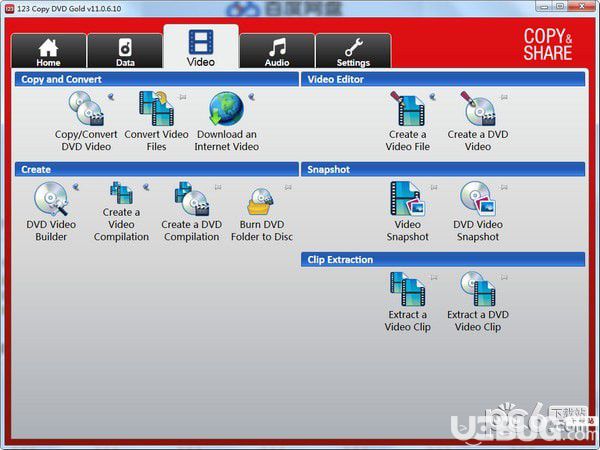The image size is (600, 450).
Task: Toggle pin beside Download an Internet Video
Action: coord(251,97)
